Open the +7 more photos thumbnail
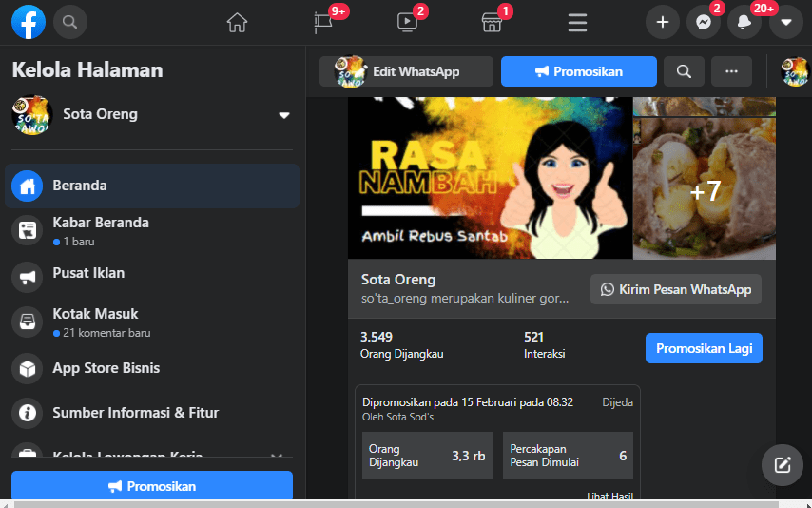812x508 pixels. [x=705, y=190]
